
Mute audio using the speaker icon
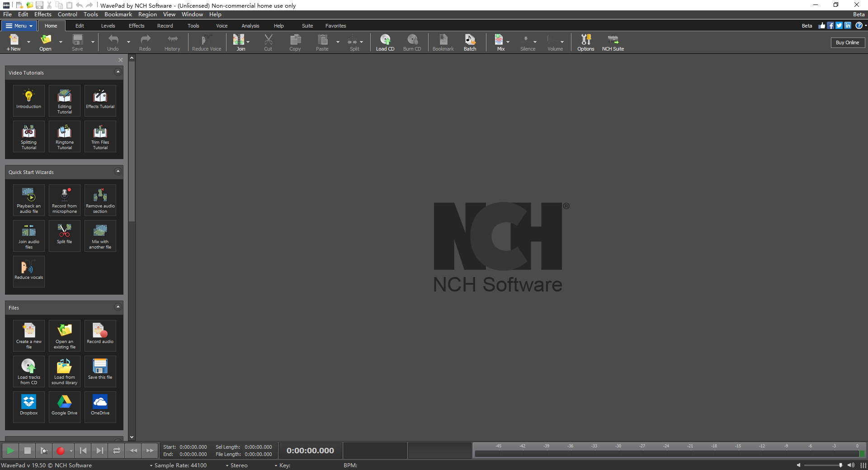[x=799, y=465]
